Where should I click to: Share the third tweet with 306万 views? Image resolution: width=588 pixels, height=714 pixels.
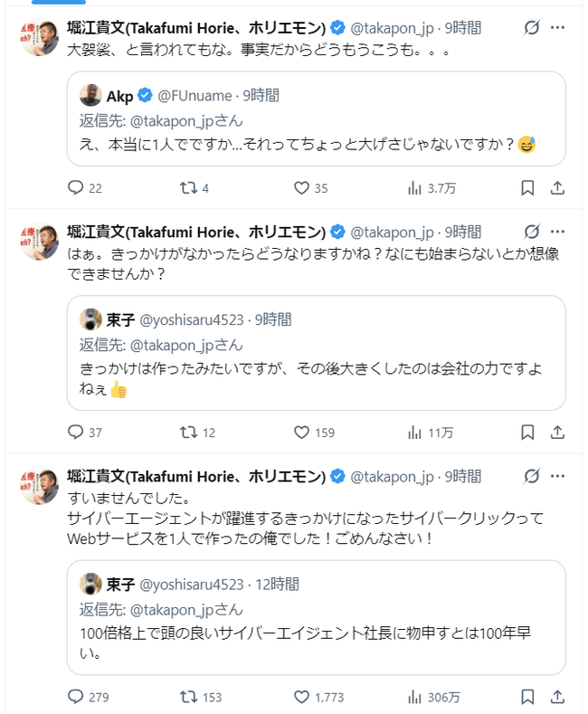tap(558, 697)
